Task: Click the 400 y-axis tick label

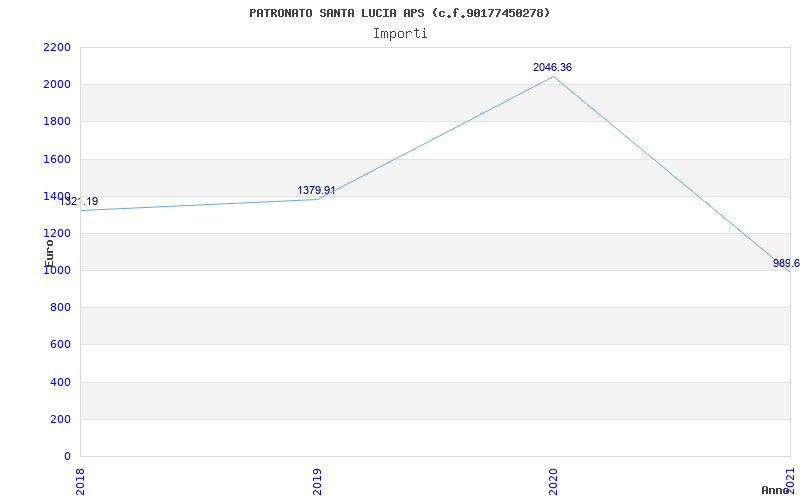Action: click(x=61, y=382)
